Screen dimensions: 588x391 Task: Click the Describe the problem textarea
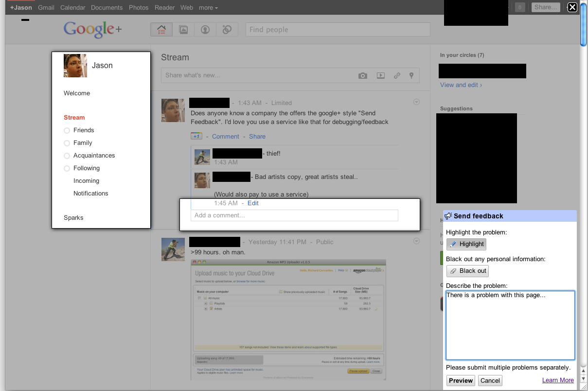pyautogui.click(x=510, y=325)
